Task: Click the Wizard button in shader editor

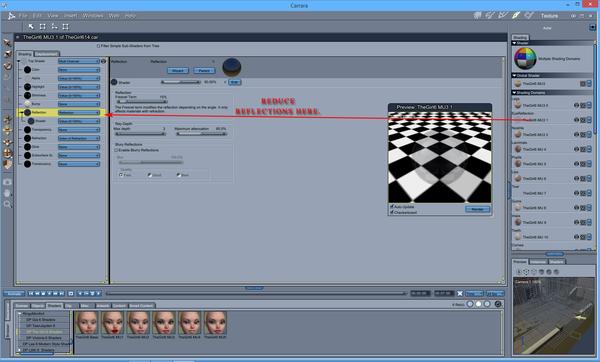Action: tap(178, 70)
